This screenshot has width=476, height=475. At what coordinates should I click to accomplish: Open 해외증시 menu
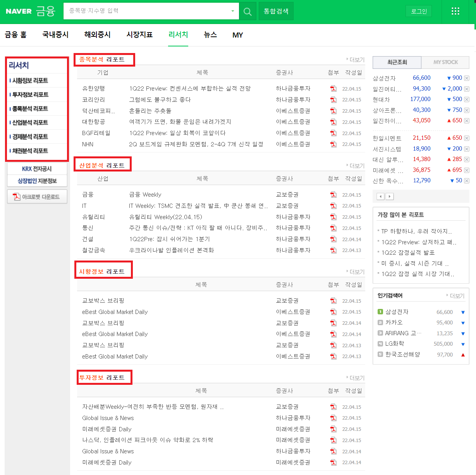(97, 35)
